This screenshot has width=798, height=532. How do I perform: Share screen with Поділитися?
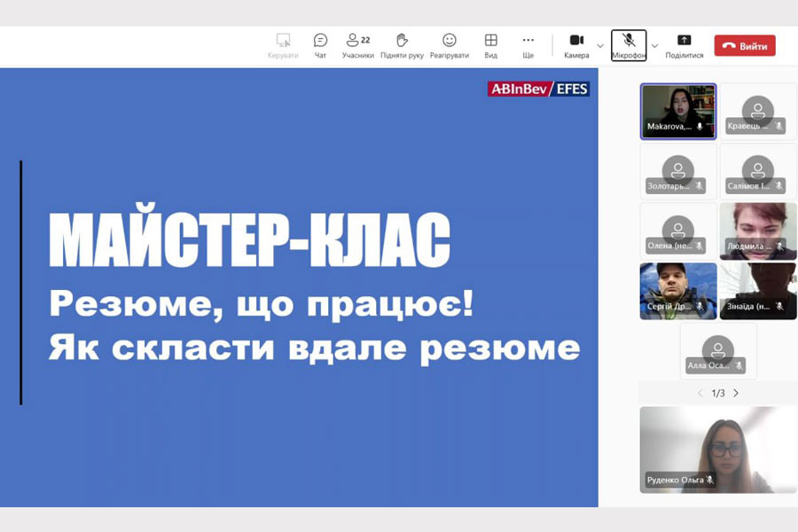click(684, 45)
